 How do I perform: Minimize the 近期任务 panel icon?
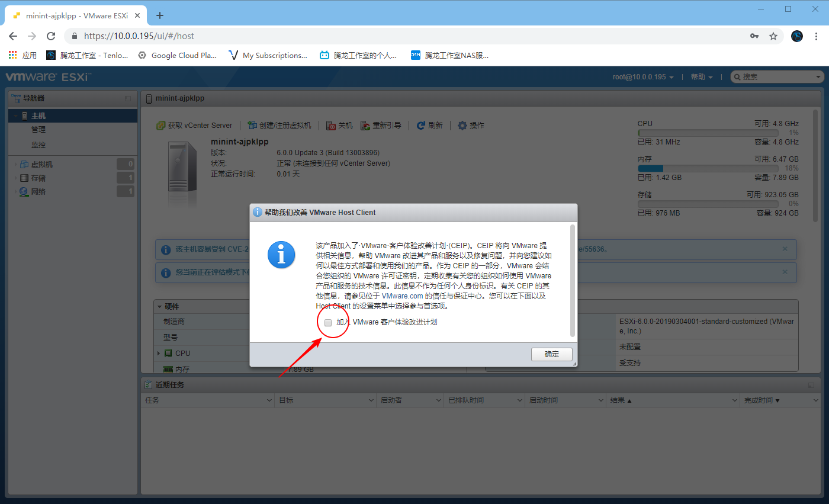coord(811,385)
